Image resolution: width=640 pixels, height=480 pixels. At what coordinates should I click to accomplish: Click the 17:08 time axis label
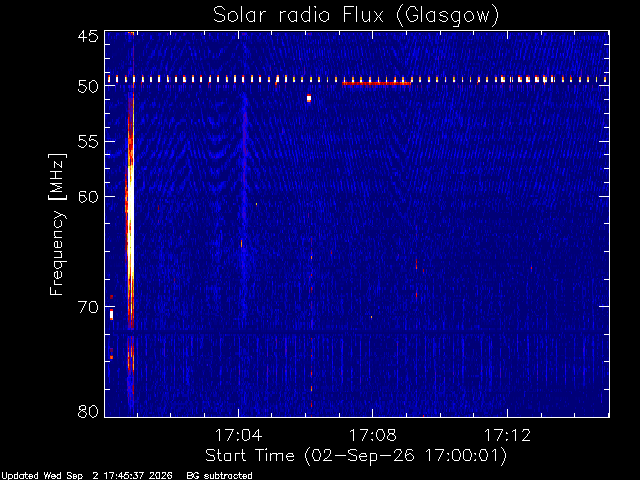click(373, 435)
